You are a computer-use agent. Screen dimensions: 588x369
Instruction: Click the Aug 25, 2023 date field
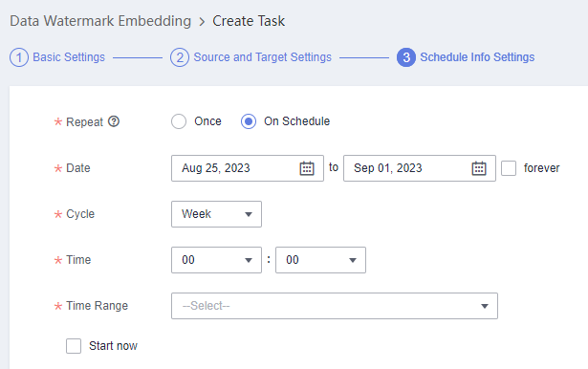point(248,168)
